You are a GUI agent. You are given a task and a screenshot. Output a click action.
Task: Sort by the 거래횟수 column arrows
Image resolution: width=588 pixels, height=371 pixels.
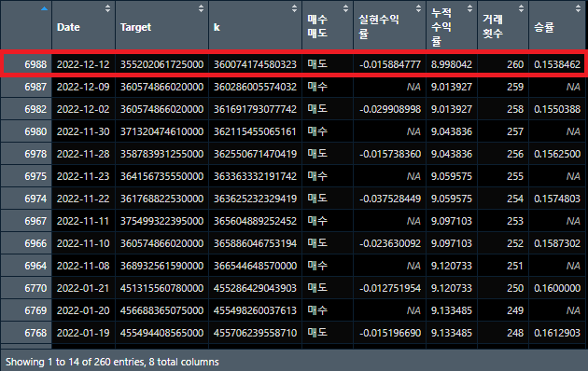click(x=521, y=8)
